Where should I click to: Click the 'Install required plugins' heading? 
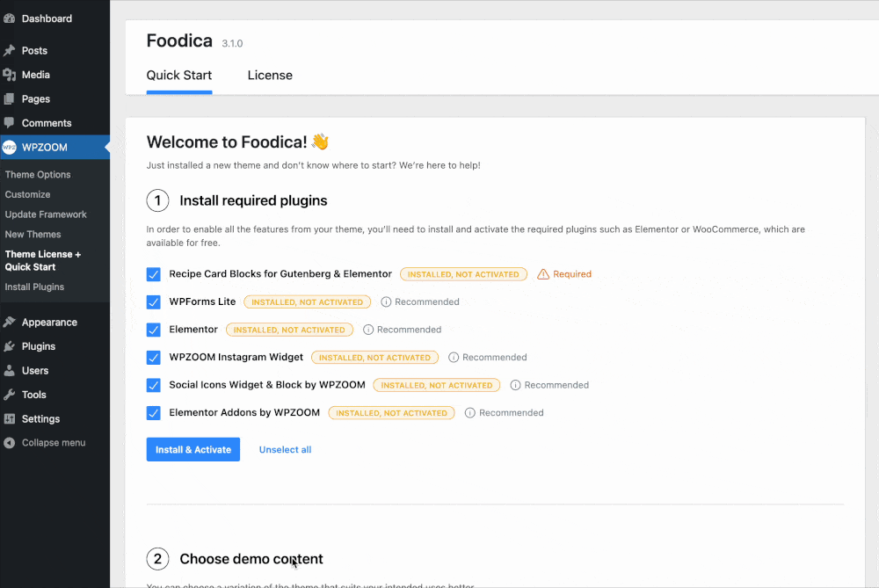[253, 200]
